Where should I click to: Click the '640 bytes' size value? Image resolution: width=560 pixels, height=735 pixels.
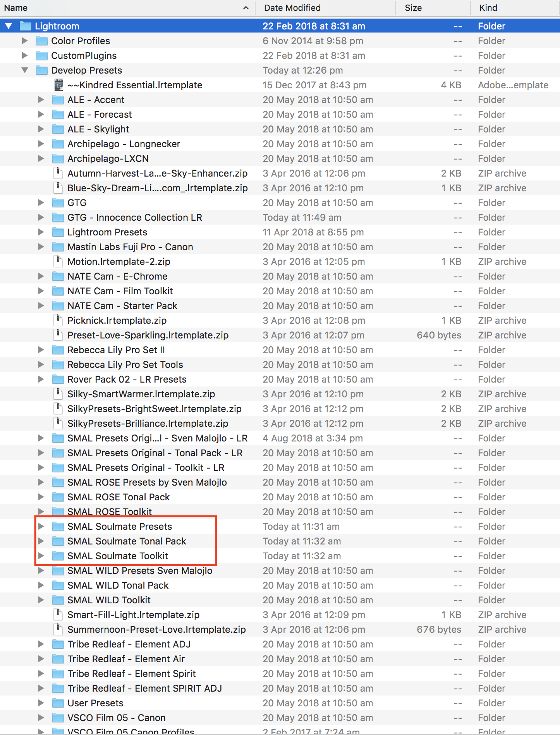(x=439, y=335)
